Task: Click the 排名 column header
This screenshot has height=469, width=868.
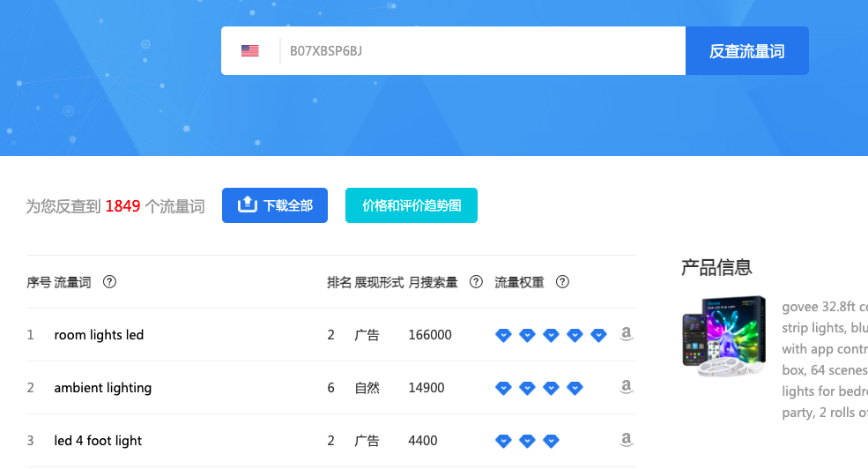Action: pos(338,282)
